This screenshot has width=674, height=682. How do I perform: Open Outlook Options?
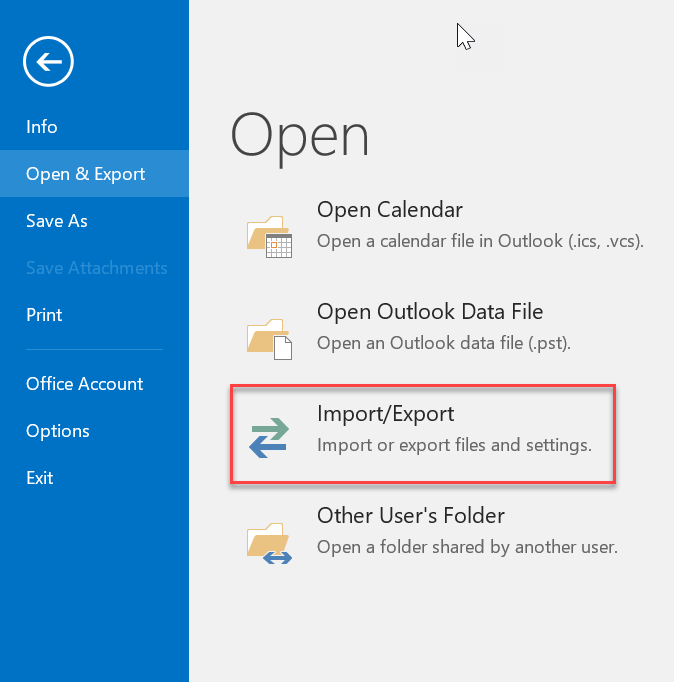58,431
